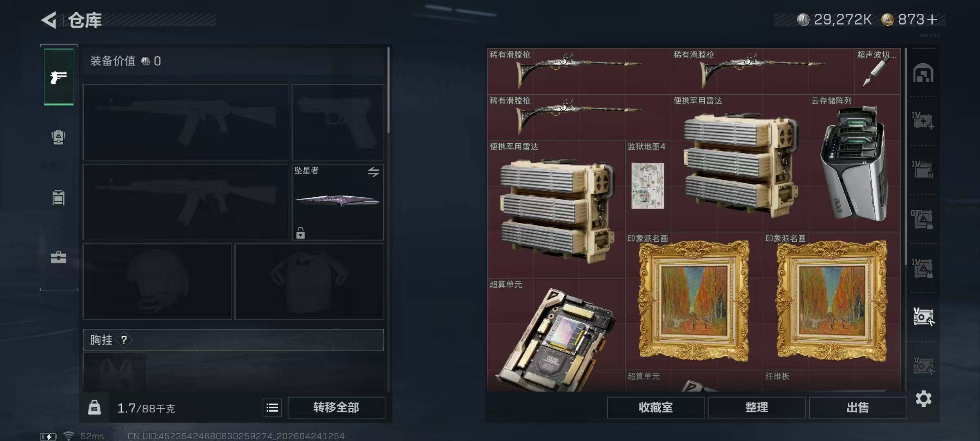Click the 胸挂 question mark help icon

click(x=124, y=340)
